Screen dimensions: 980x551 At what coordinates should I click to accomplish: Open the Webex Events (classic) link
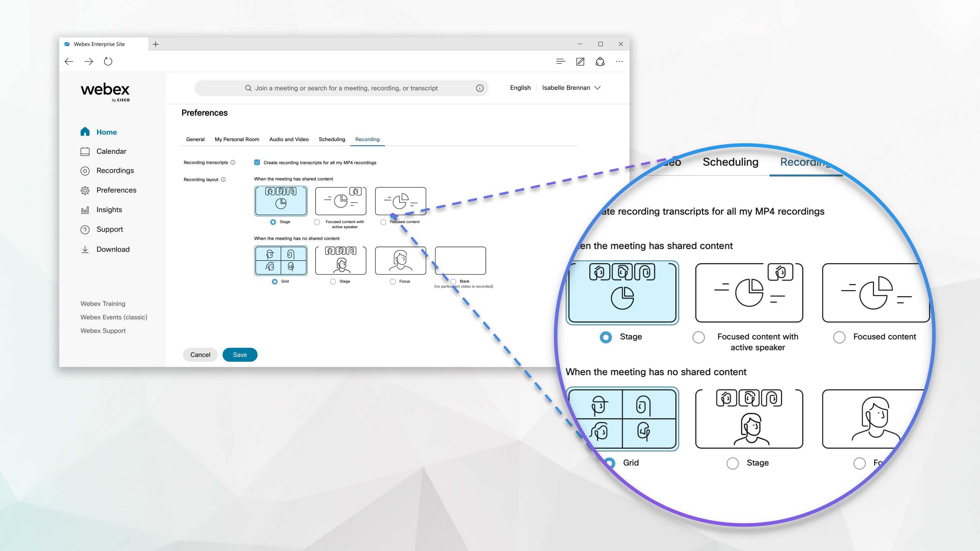(x=113, y=317)
